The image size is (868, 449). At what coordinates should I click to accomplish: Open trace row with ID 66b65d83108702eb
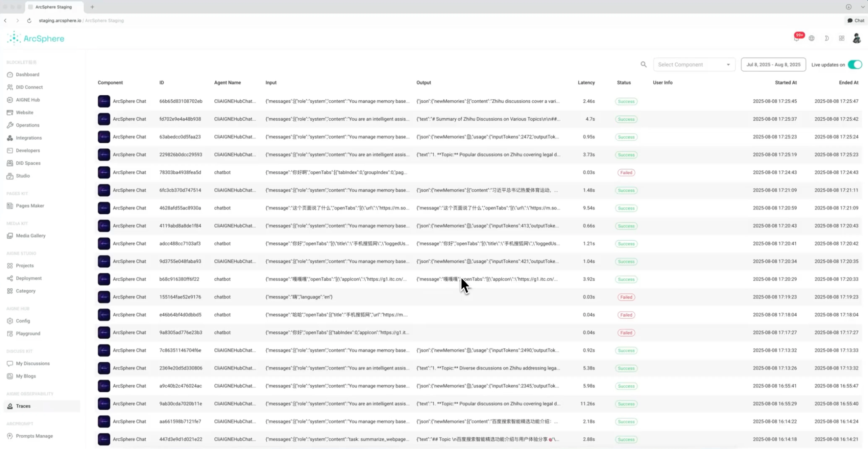click(x=478, y=101)
